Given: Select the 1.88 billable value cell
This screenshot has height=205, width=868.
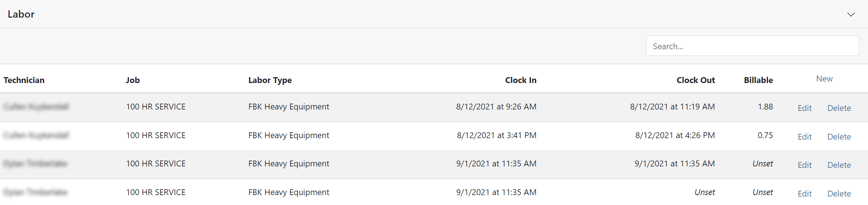Looking at the screenshot, I should coord(765,107).
